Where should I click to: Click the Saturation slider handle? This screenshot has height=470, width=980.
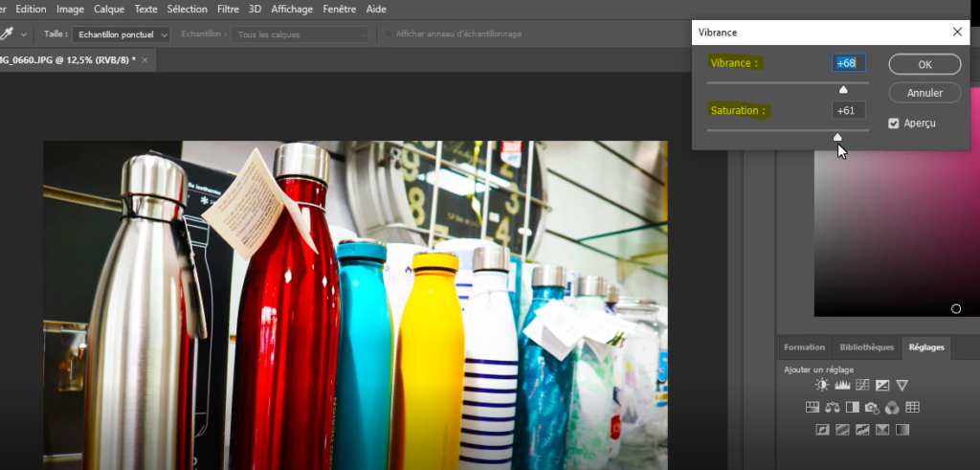point(837,137)
